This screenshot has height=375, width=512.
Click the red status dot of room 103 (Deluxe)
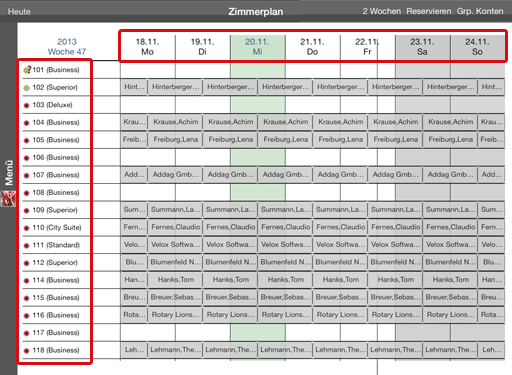coord(26,105)
